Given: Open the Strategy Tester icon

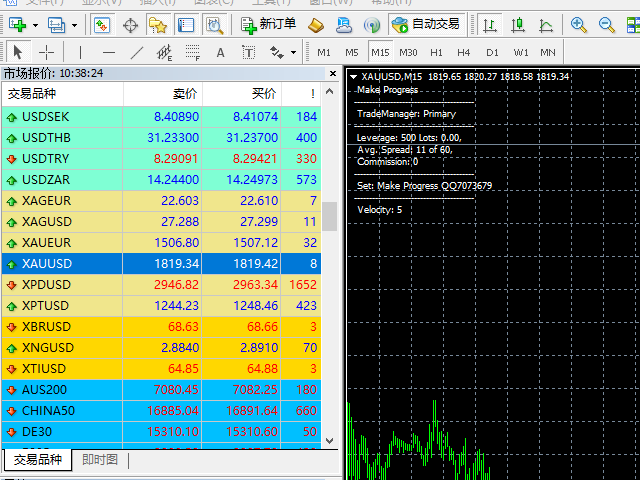Looking at the screenshot, I should point(214,25).
